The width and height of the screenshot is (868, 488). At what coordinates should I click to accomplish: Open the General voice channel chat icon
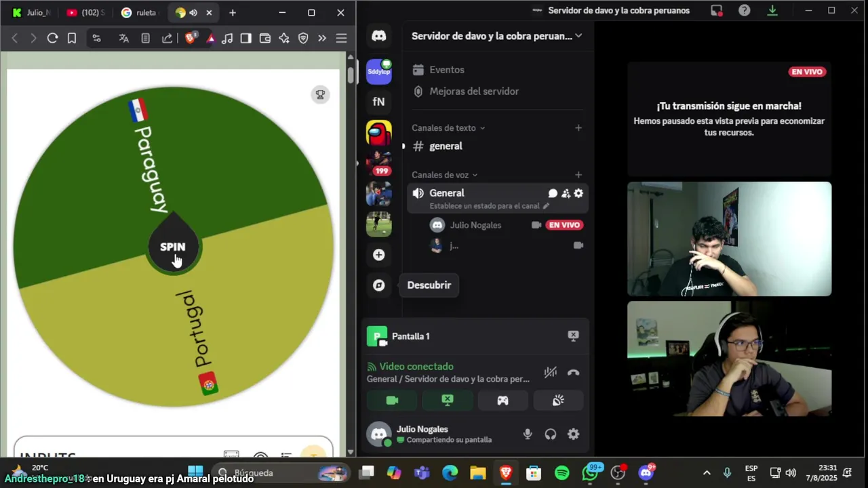[x=553, y=193]
